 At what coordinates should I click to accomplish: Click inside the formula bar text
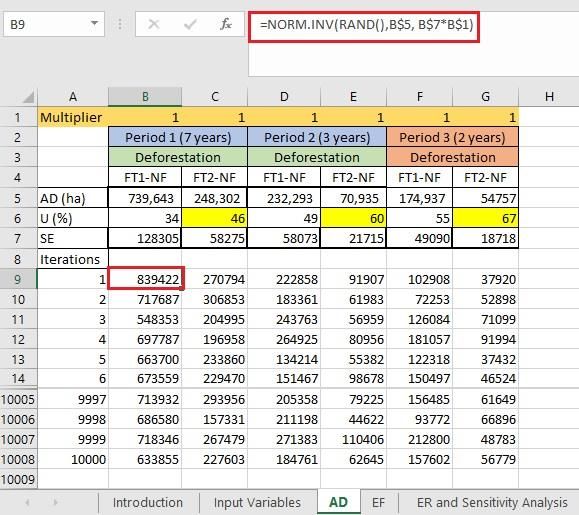366,25
